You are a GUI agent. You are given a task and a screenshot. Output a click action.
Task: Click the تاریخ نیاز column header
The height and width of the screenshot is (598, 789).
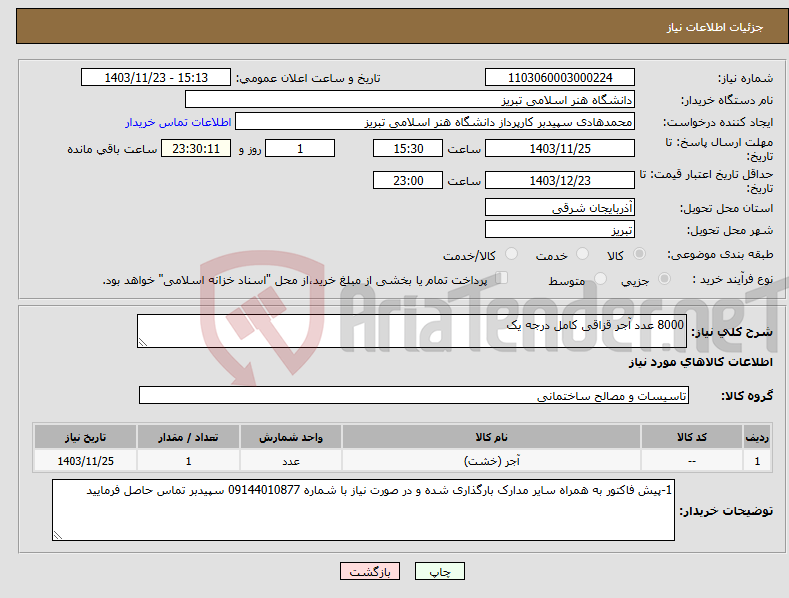(x=86, y=437)
